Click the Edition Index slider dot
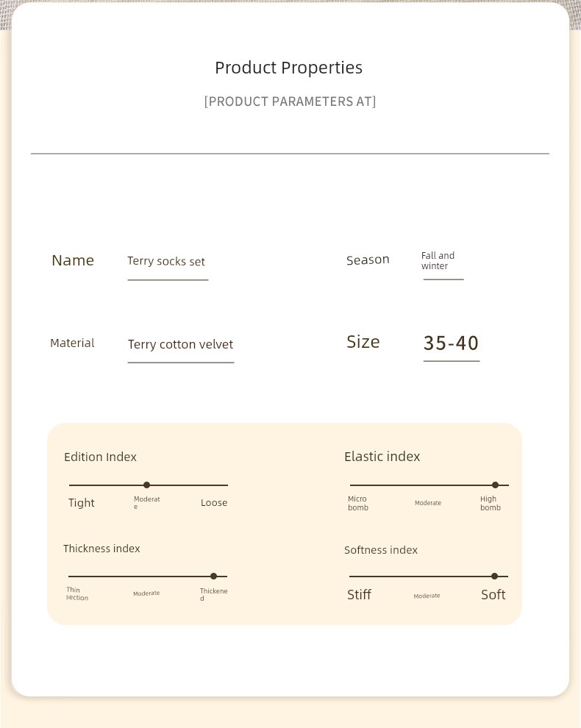Screen dimensions: 581x728 point(147,485)
